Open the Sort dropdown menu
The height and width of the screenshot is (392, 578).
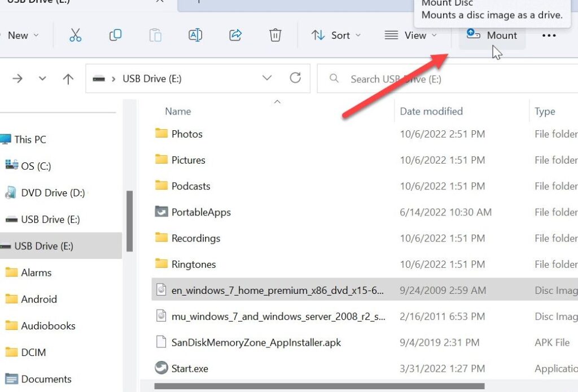(338, 36)
